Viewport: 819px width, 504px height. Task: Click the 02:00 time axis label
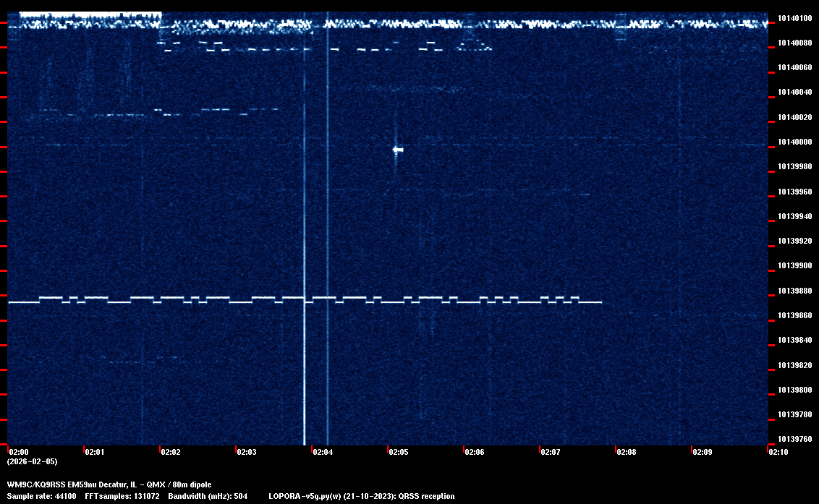pos(19,452)
